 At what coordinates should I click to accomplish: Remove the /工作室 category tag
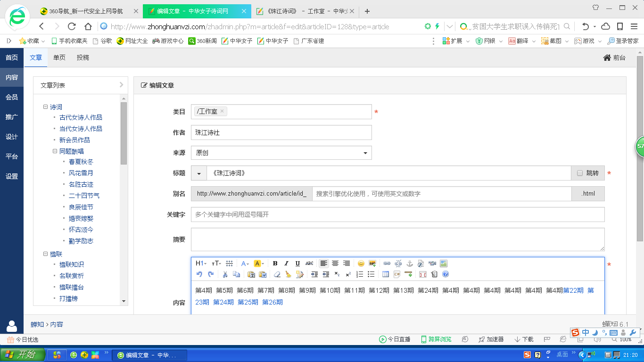222,111
